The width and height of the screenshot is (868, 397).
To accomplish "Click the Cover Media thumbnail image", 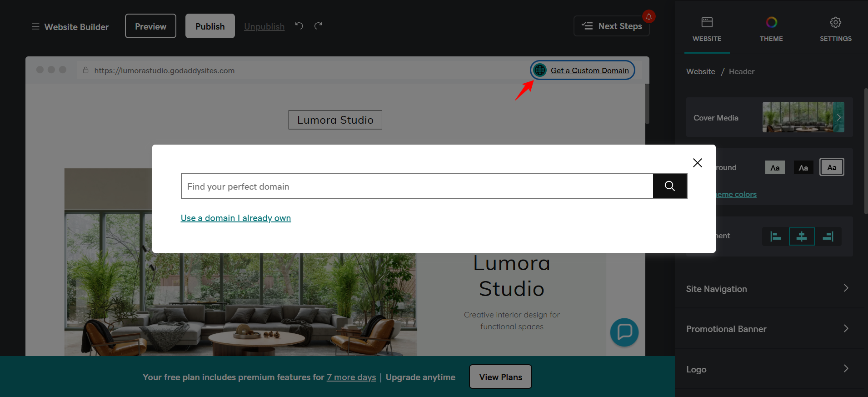I will click(x=803, y=117).
